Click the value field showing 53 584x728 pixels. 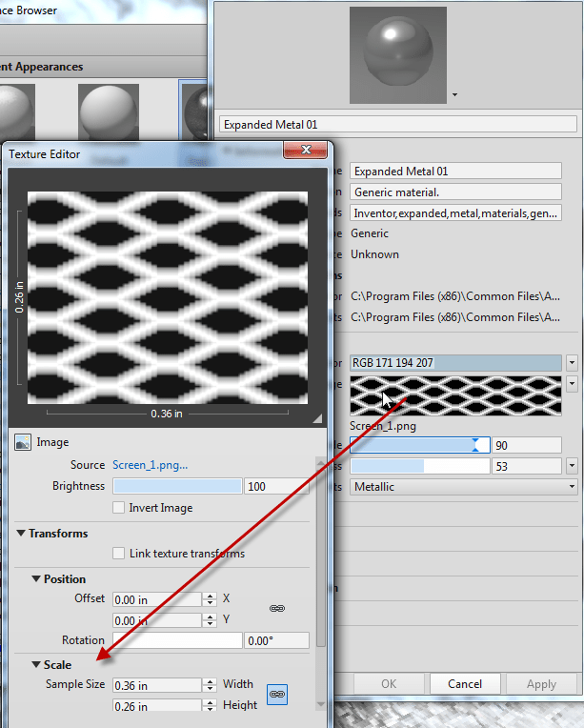click(x=527, y=466)
